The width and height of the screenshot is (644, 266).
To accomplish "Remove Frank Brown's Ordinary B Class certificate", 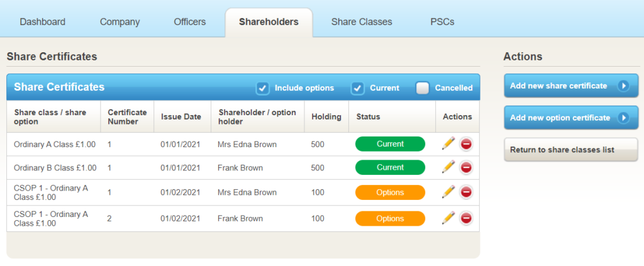I will (466, 167).
